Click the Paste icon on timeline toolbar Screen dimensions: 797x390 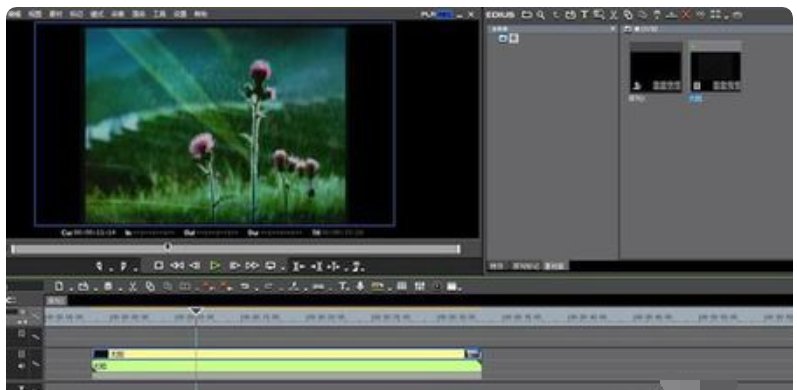(167, 287)
